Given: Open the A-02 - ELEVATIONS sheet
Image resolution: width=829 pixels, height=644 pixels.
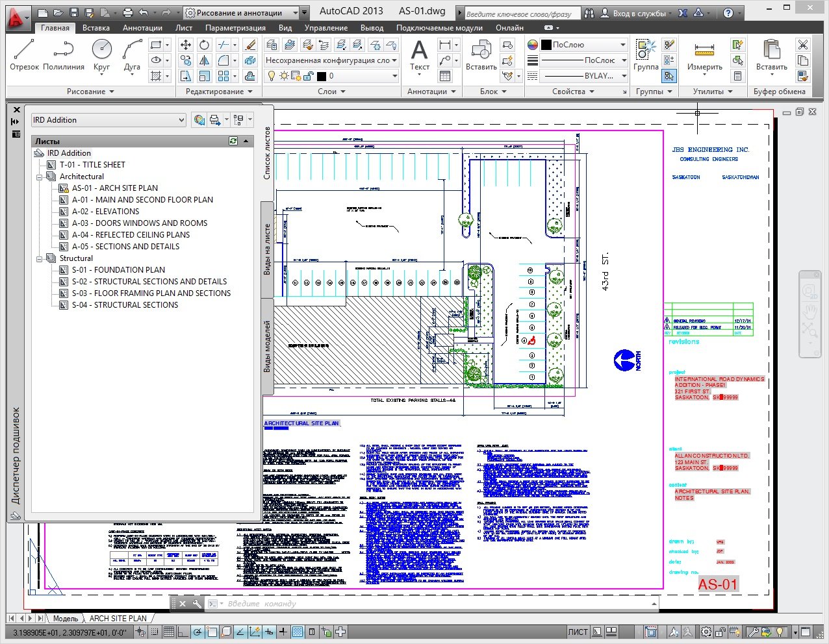Looking at the screenshot, I should [x=105, y=212].
